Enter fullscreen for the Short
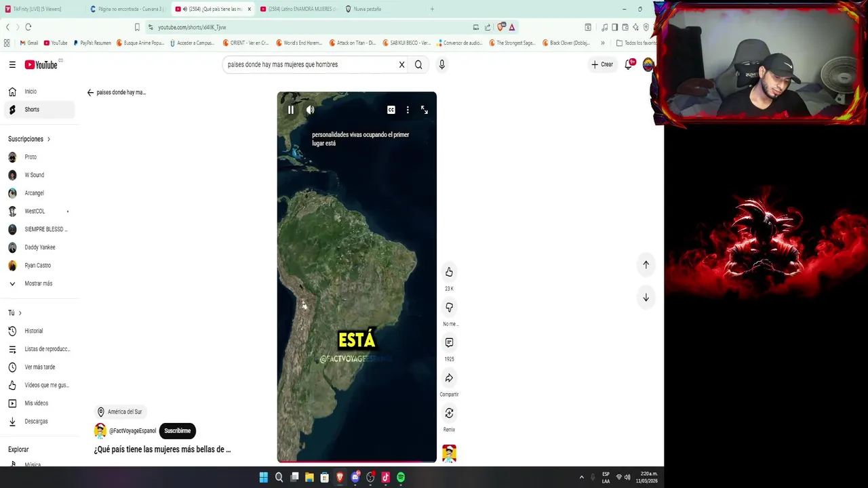The height and width of the screenshot is (488, 868). pos(425,110)
